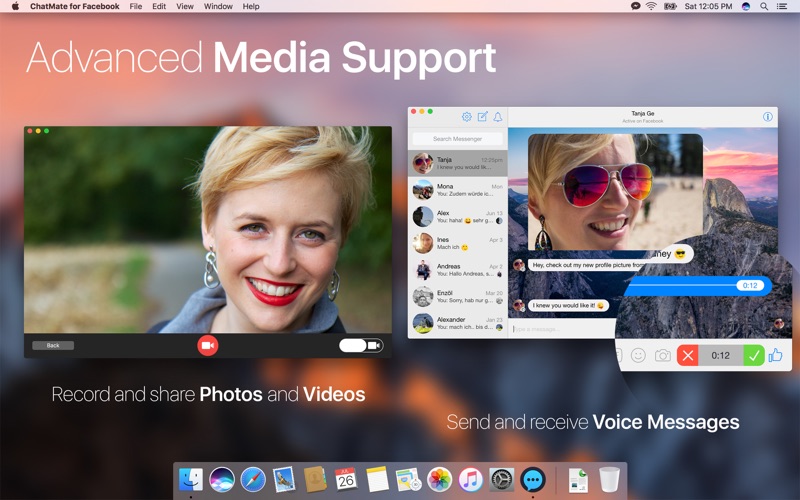
Task: Open the Wi-Fi status menu
Action: tap(651, 6)
